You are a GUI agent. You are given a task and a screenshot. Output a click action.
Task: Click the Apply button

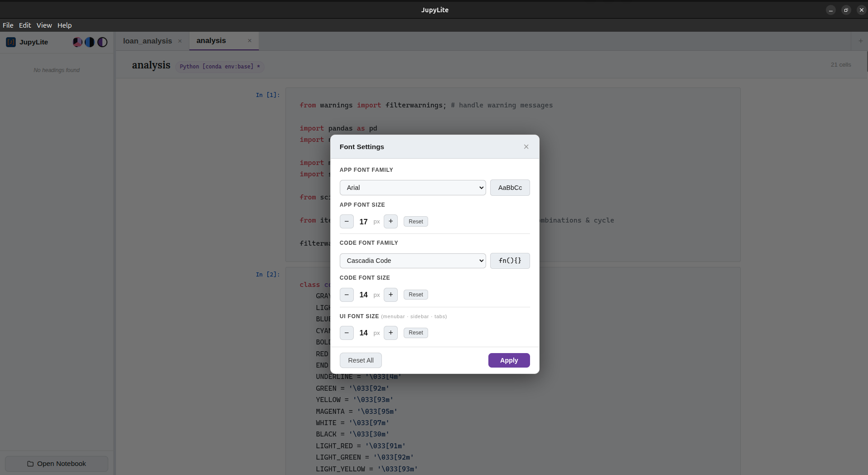(509, 360)
